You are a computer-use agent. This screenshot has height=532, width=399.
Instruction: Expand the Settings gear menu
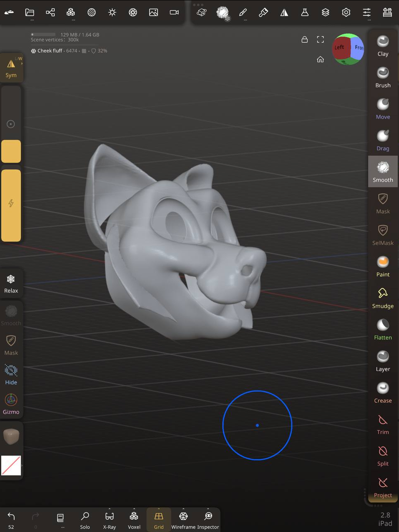coord(346,12)
